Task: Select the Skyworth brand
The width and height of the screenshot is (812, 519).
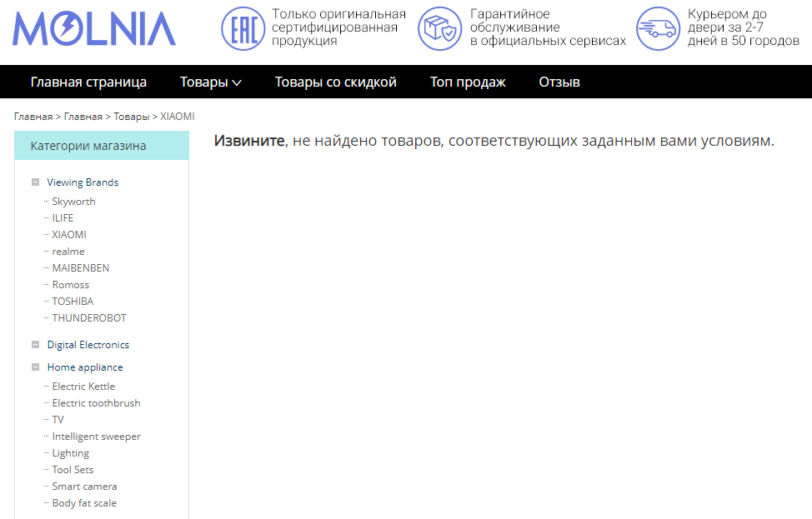Action: tap(73, 202)
